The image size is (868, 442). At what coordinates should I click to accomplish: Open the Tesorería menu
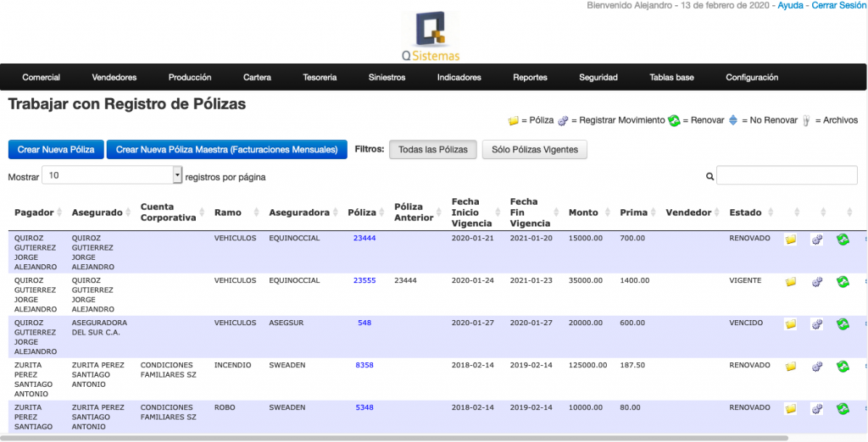(x=320, y=77)
